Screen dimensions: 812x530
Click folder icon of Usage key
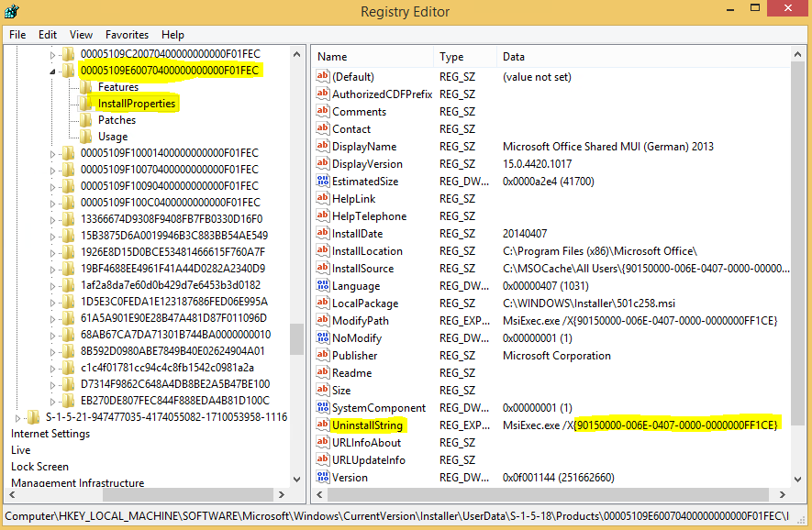86,137
